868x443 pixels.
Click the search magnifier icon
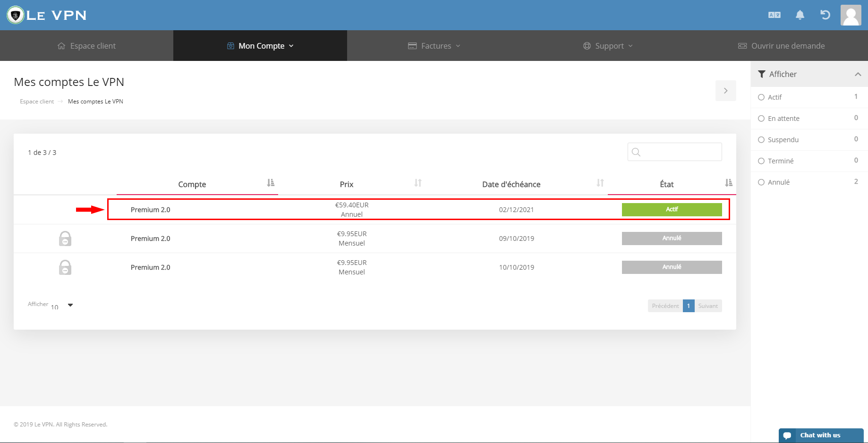636,152
